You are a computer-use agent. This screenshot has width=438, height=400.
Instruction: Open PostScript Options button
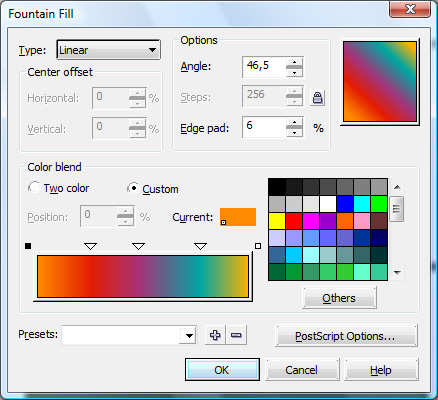(x=346, y=336)
